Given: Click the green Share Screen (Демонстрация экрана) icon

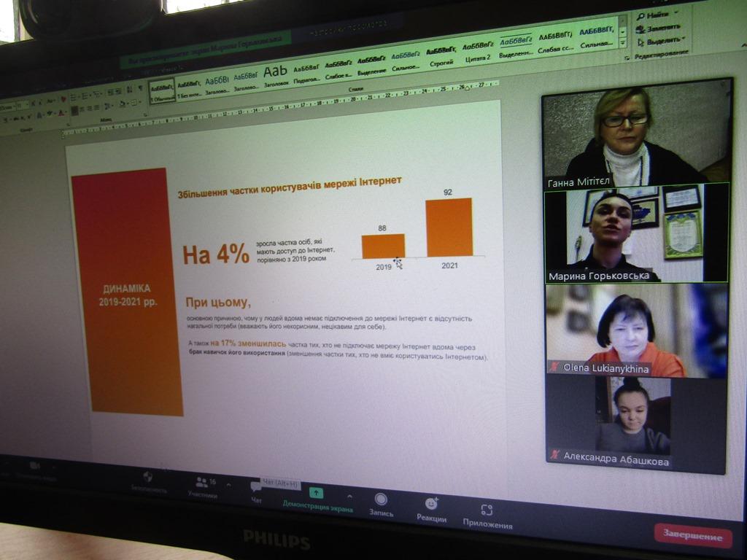Looking at the screenshot, I should 317,494.
